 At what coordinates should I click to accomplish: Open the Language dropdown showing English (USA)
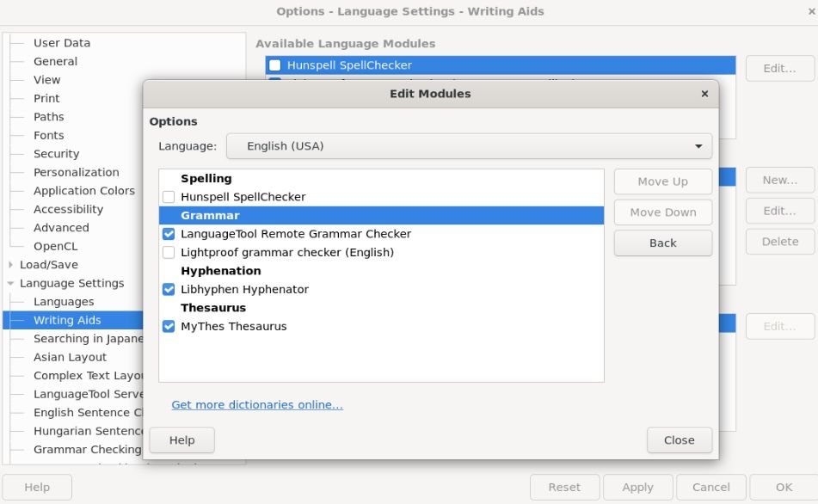[x=469, y=146]
